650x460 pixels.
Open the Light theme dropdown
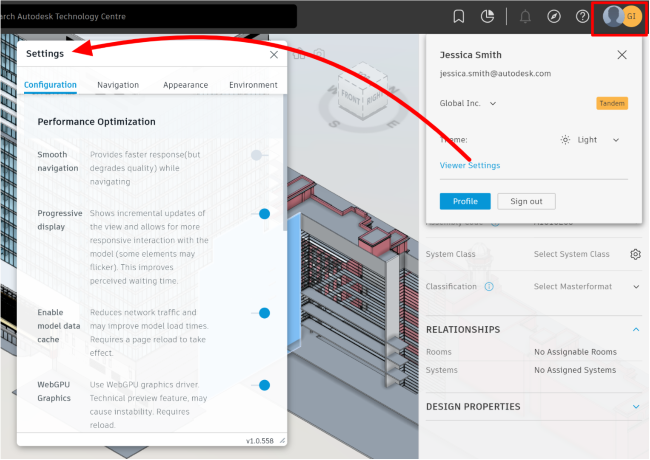click(590, 140)
